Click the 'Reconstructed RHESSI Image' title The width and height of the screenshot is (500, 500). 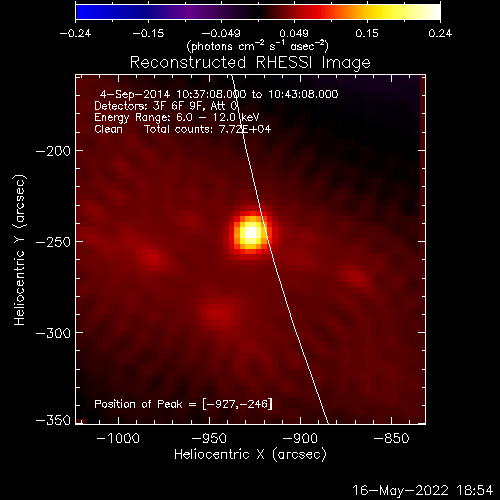point(250,62)
